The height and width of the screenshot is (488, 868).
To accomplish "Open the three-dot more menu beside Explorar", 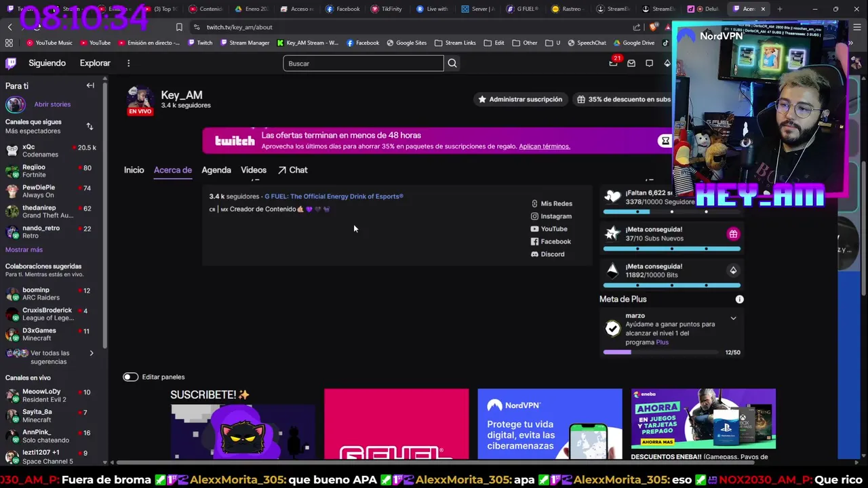I will coord(128,63).
